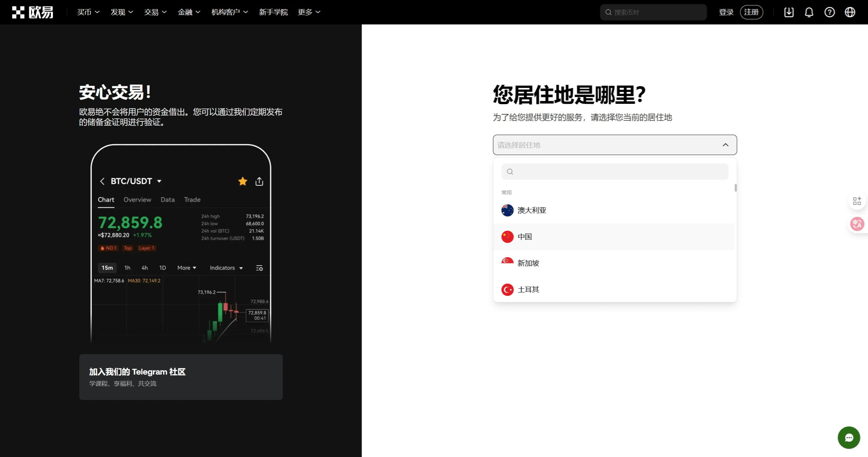Open the language translation icon on right side
The width and height of the screenshot is (868, 457).
click(857, 224)
